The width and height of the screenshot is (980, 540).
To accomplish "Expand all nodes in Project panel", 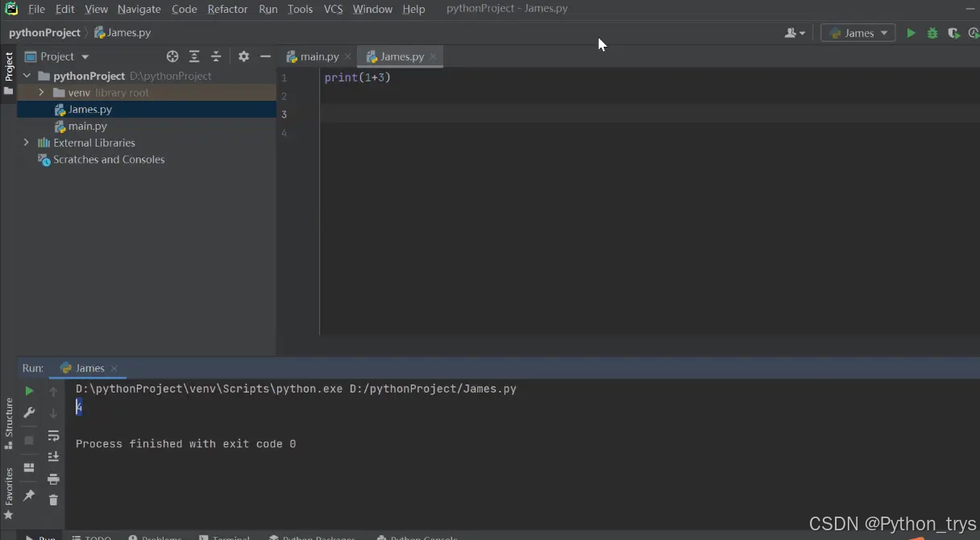I will click(x=194, y=56).
